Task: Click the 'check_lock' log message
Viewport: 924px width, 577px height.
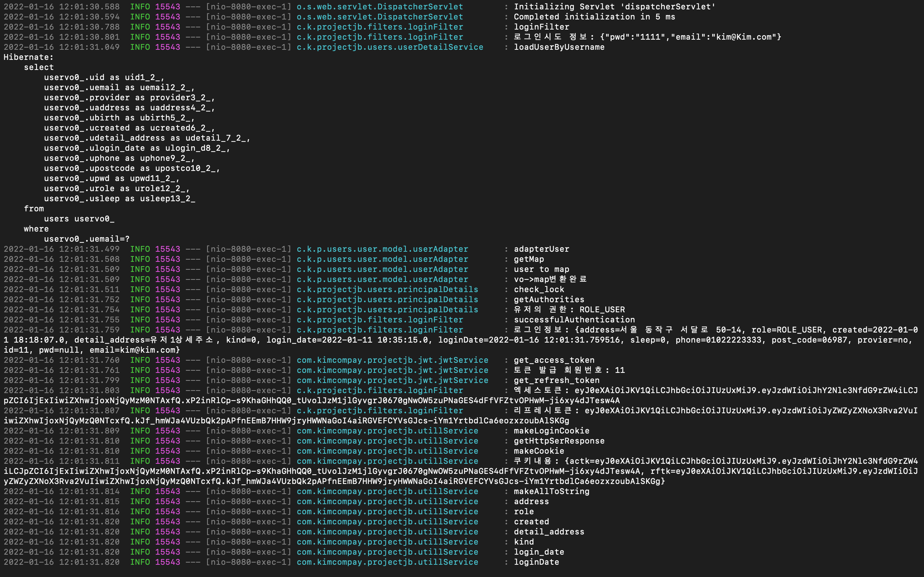Action: pos(539,290)
